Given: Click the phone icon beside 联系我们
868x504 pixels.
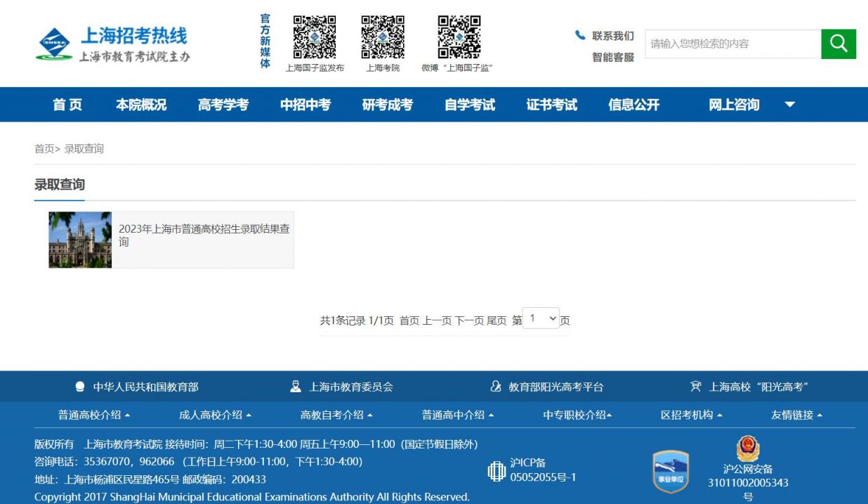Looking at the screenshot, I should tap(580, 34).
